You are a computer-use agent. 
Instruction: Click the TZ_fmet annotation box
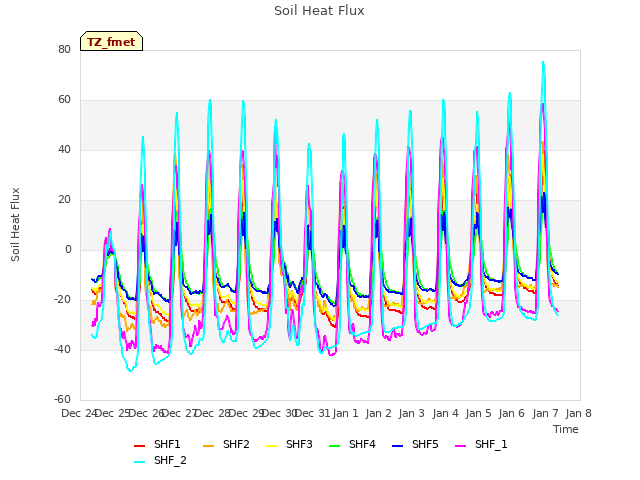[x=111, y=41]
